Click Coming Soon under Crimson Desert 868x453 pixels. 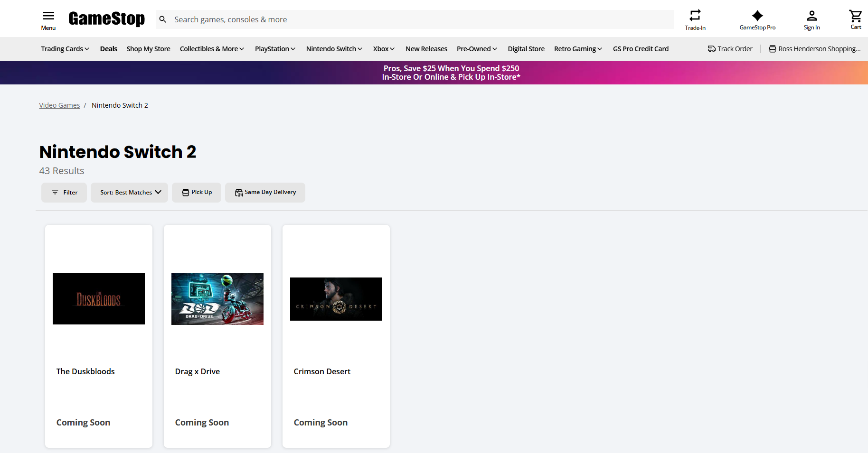321,423
